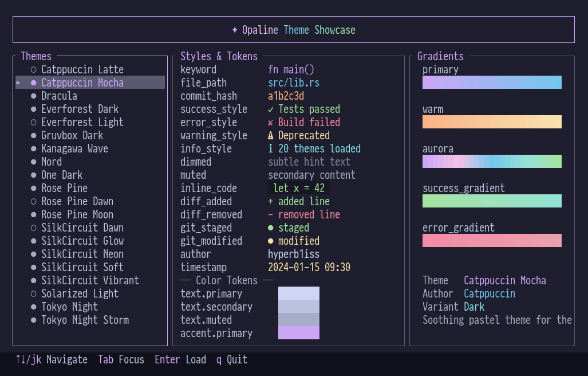Click the yellow dot next to modified
Screen dimensions: 588x376
point(271,241)
